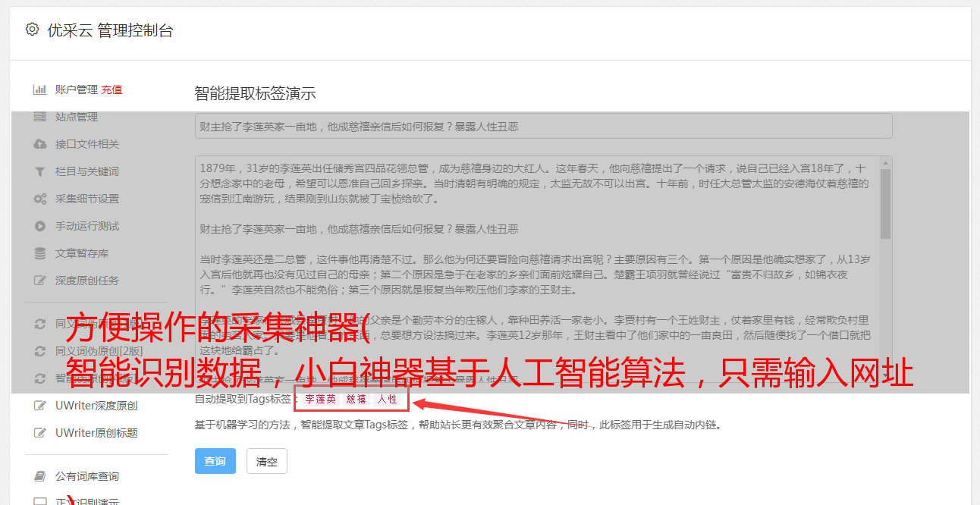Screen dimensions: 980x505
Task: Click the 清空 button
Action: [267, 461]
